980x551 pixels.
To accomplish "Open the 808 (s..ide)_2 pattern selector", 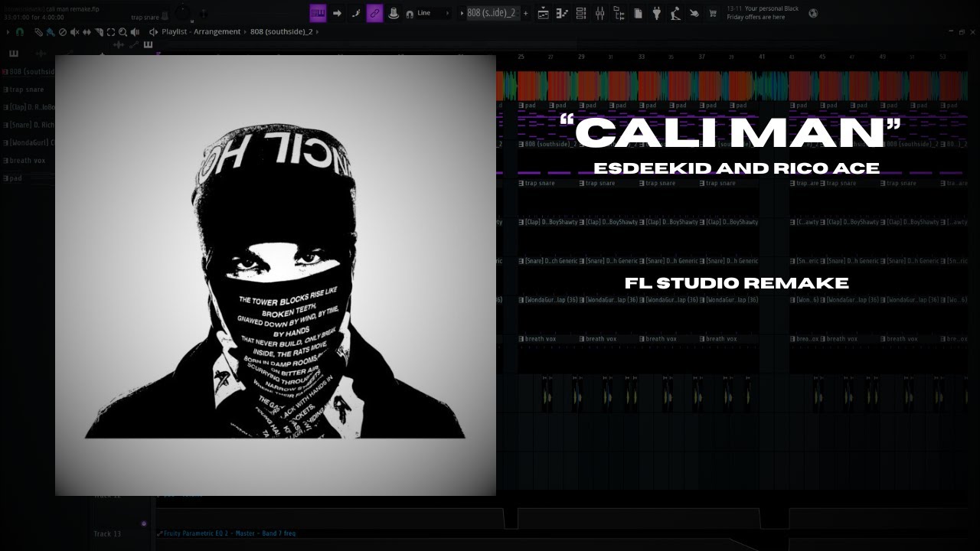I will click(x=492, y=13).
